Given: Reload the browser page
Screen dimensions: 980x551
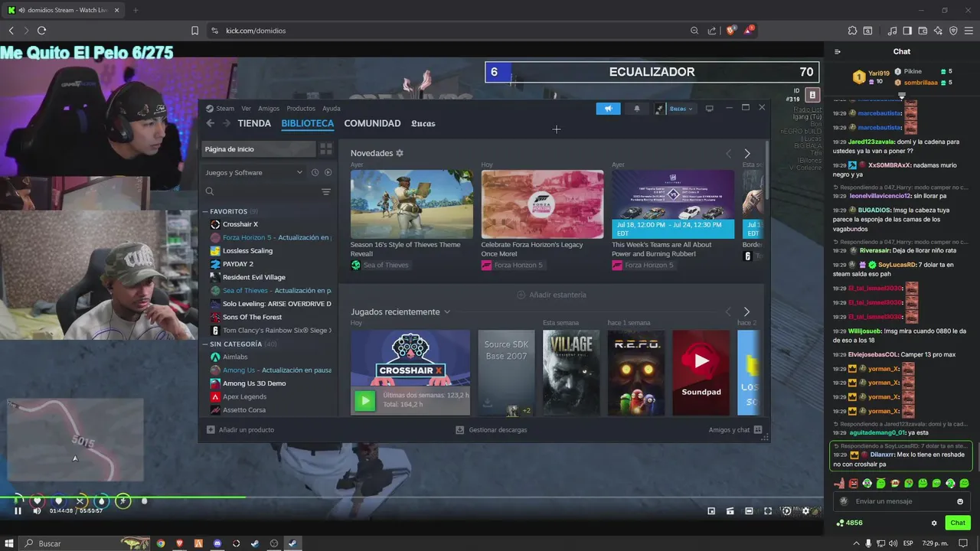Looking at the screenshot, I should [41, 31].
